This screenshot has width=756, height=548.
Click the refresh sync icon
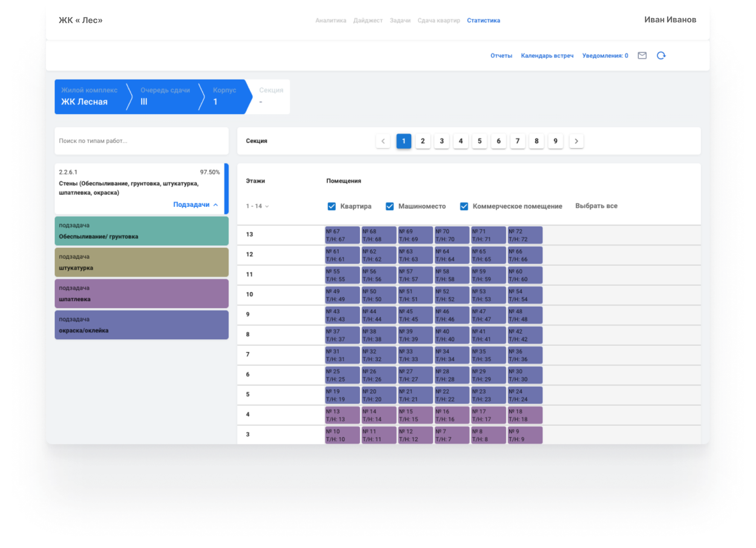[661, 55]
